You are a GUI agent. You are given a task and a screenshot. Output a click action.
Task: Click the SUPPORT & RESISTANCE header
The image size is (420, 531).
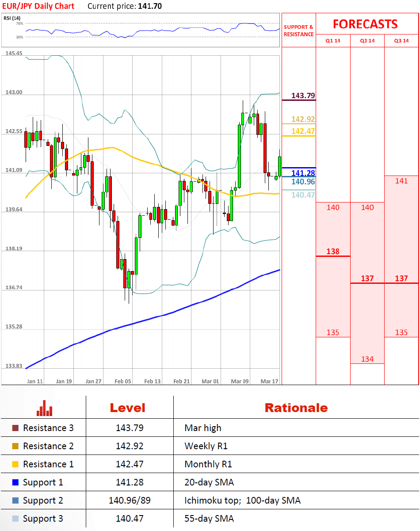(x=298, y=31)
